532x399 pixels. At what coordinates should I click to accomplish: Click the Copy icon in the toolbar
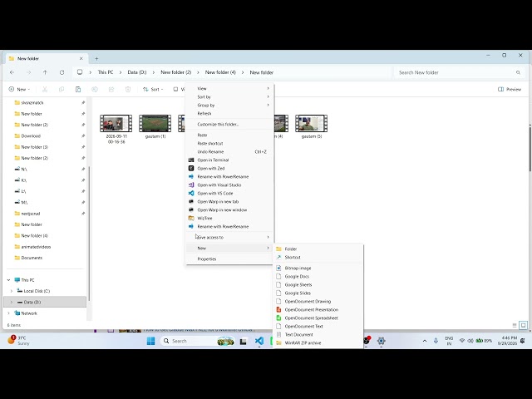click(x=62, y=89)
